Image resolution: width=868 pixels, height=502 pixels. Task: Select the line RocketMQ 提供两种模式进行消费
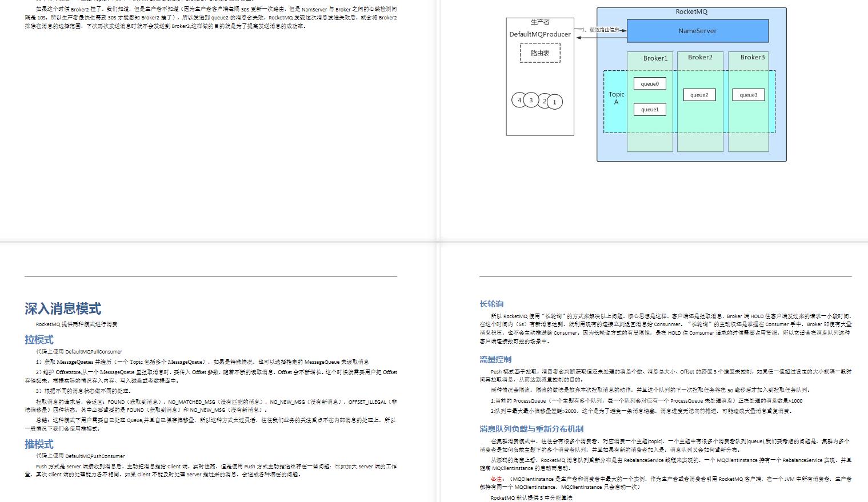77,324
